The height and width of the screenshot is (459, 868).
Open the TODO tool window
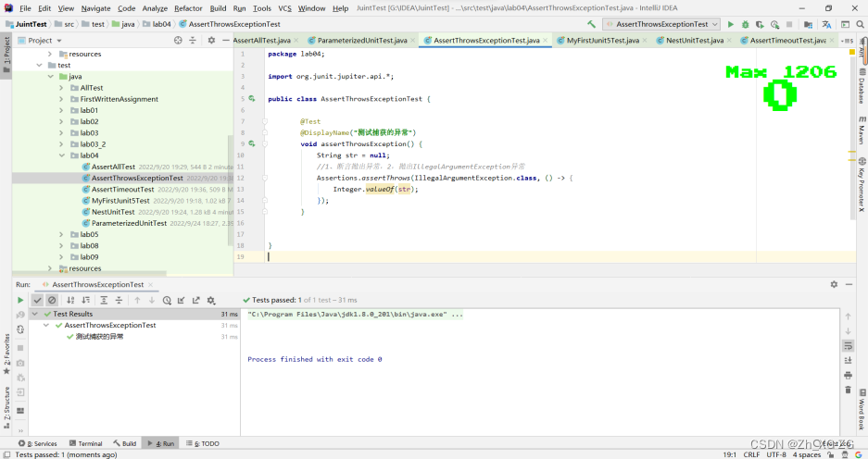coord(203,443)
